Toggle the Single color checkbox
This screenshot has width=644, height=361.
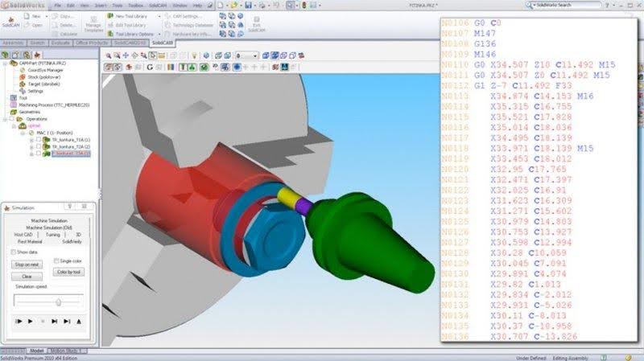56,260
